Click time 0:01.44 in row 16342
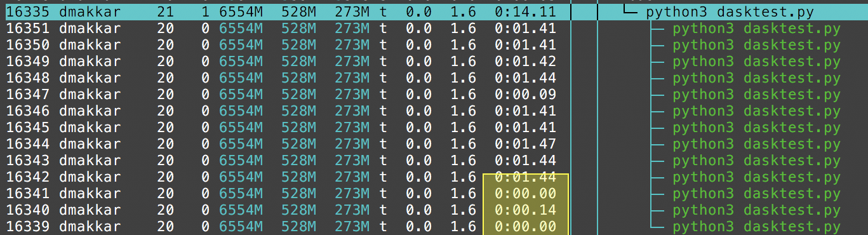The width and height of the screenshot is (868, 235). pos(525,177)
